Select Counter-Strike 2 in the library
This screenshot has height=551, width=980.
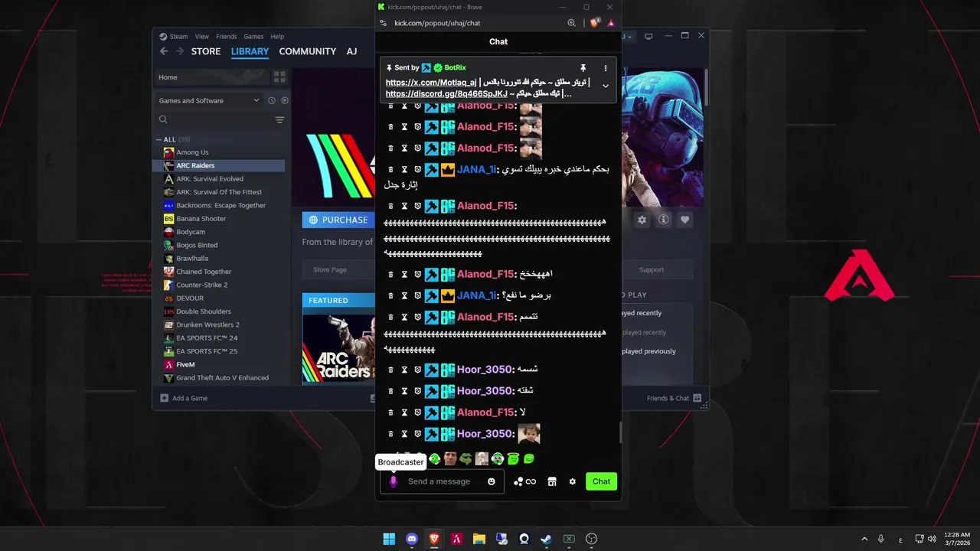[220, 285]
